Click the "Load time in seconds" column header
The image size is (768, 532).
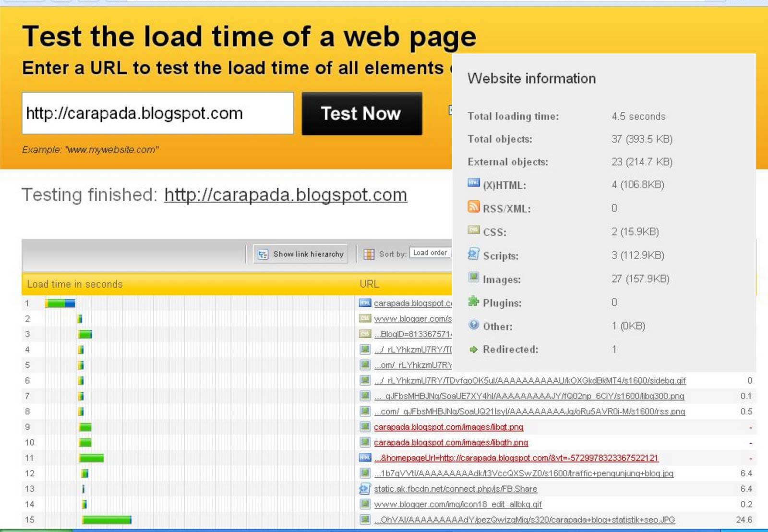[75, 284]
